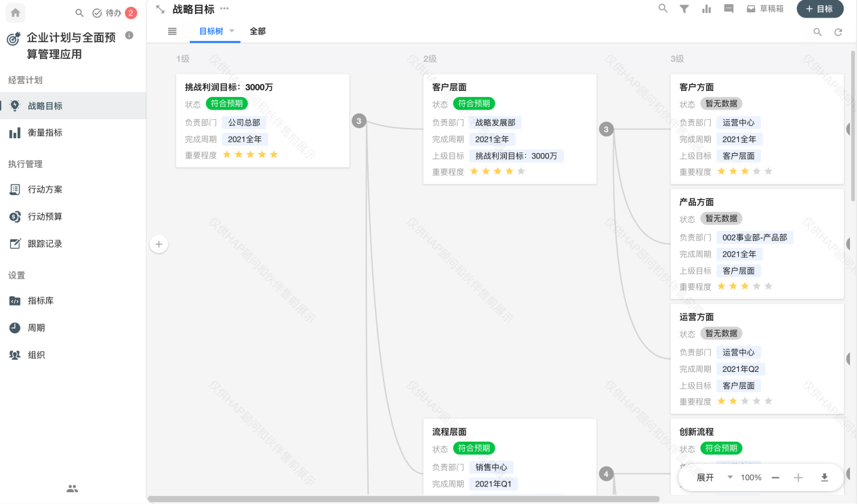Zoom out with the minus button

[775, 478]
